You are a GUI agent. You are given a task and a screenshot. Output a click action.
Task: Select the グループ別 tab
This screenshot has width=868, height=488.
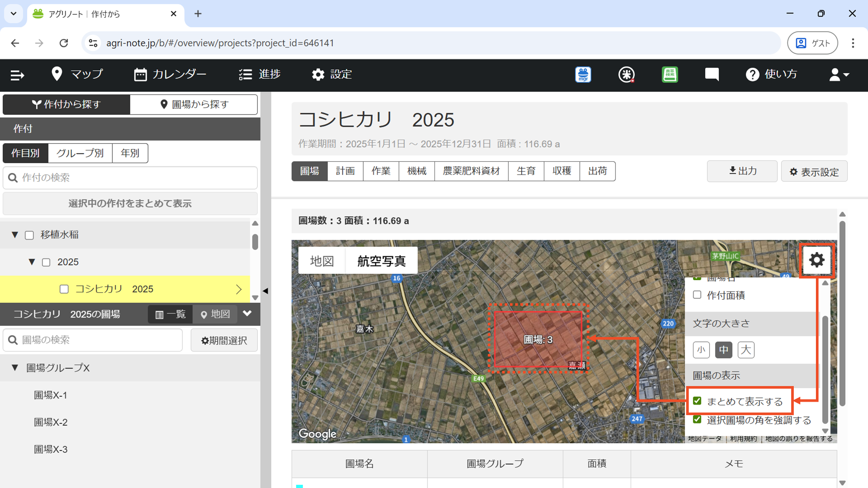pos(80,153)
